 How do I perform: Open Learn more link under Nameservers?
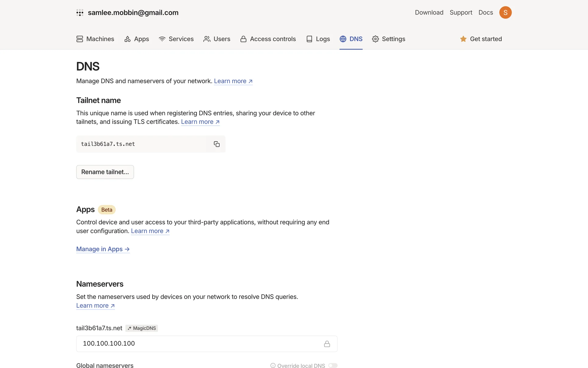click(95, 305)
